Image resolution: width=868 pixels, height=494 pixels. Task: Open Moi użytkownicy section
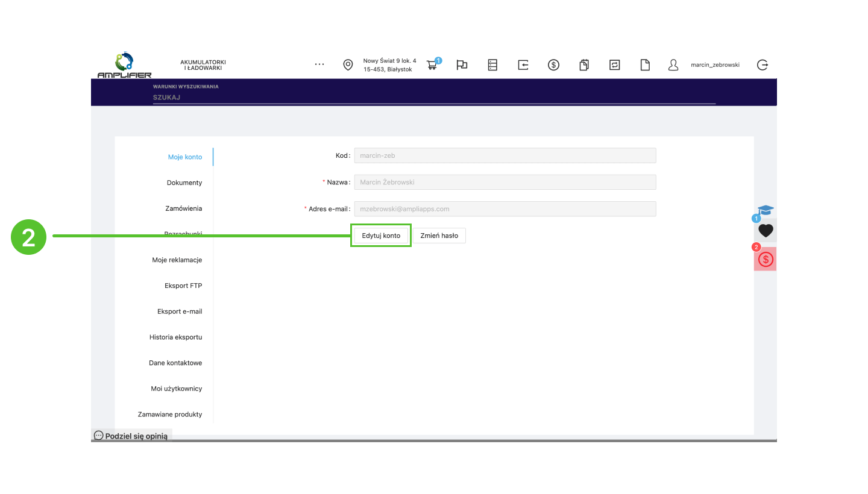tap(177, 389)
